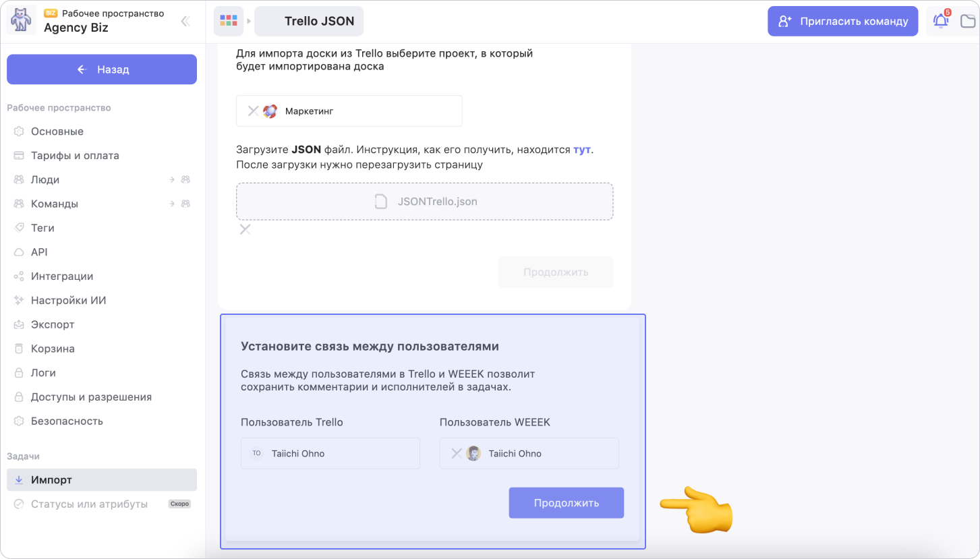Open the instruction link тут

coord(582,150)
